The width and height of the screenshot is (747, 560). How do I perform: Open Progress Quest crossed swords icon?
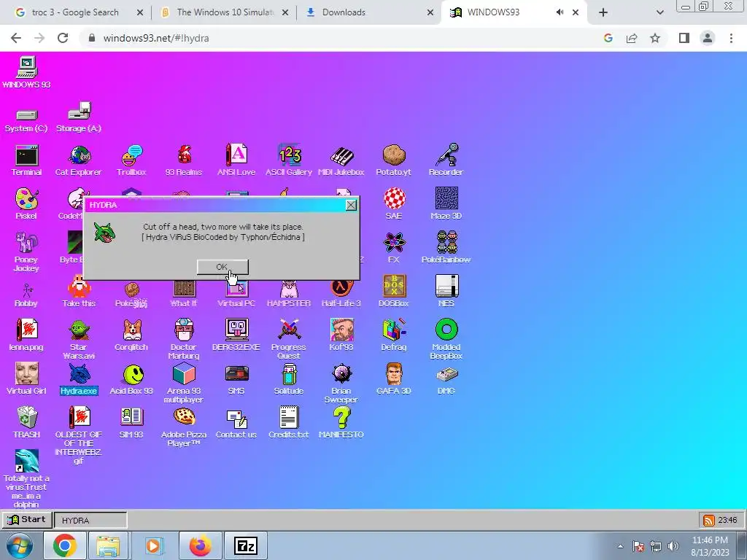tap(289, 339)
